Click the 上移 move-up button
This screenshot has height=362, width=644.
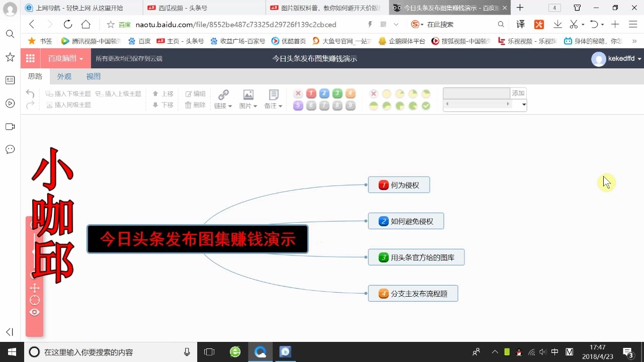tap(163, 94)
